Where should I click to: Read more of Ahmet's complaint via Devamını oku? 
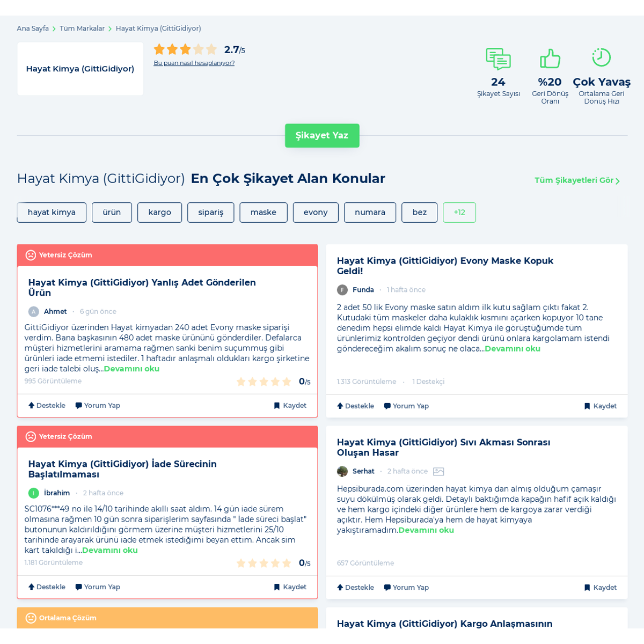[131, 369]
